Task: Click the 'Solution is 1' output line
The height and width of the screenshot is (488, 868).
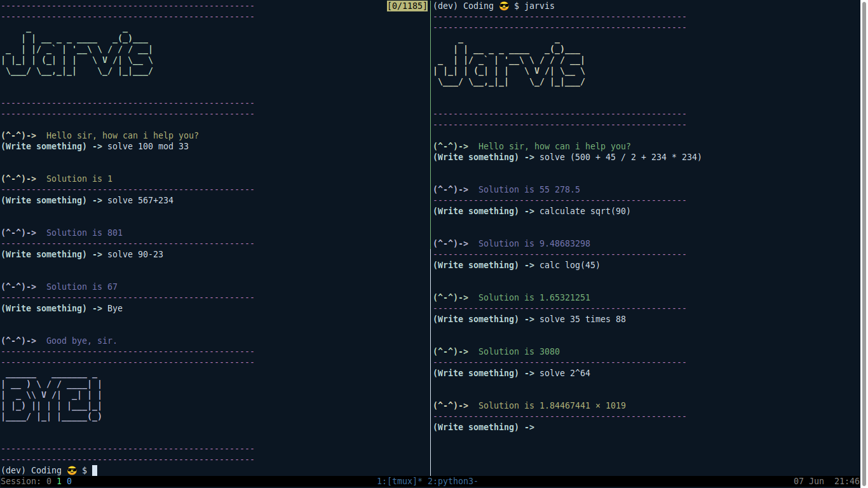Action: pos(79,179)
